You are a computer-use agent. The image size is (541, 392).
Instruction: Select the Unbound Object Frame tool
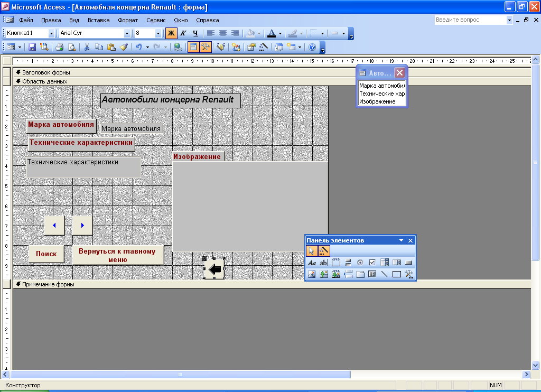(x=324, y=274)
